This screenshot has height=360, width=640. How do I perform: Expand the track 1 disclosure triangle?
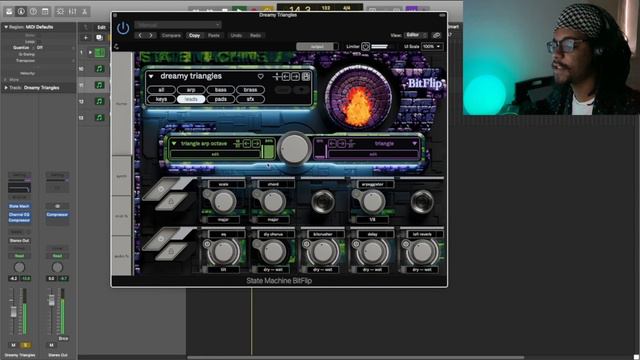(x=90, y=52)
